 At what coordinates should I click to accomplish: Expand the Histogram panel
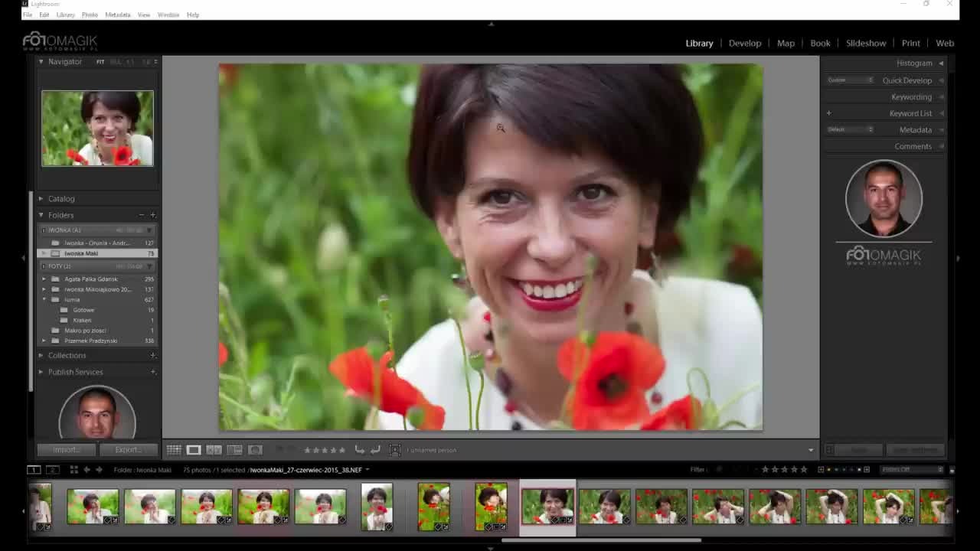coord(914,63)
